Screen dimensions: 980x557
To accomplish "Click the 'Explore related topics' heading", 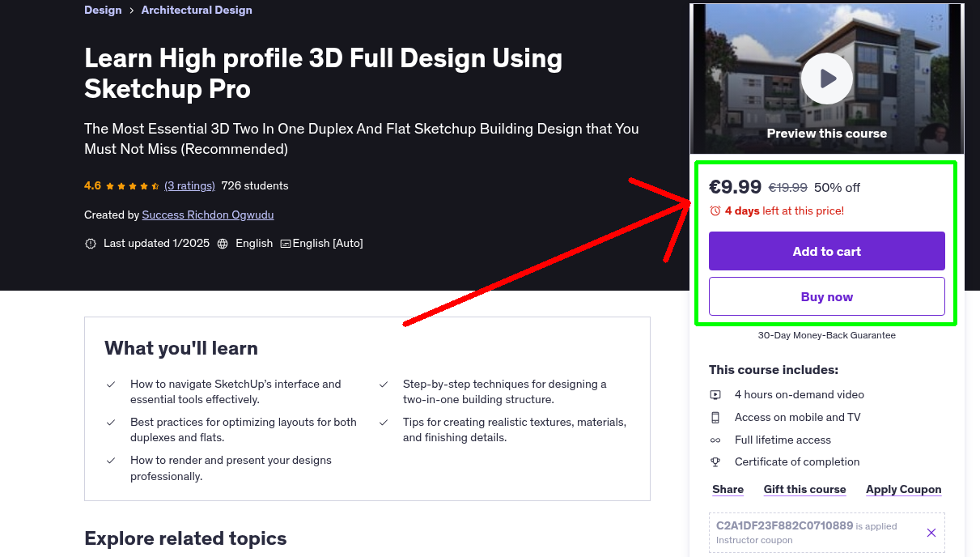I will coord(185,538).
